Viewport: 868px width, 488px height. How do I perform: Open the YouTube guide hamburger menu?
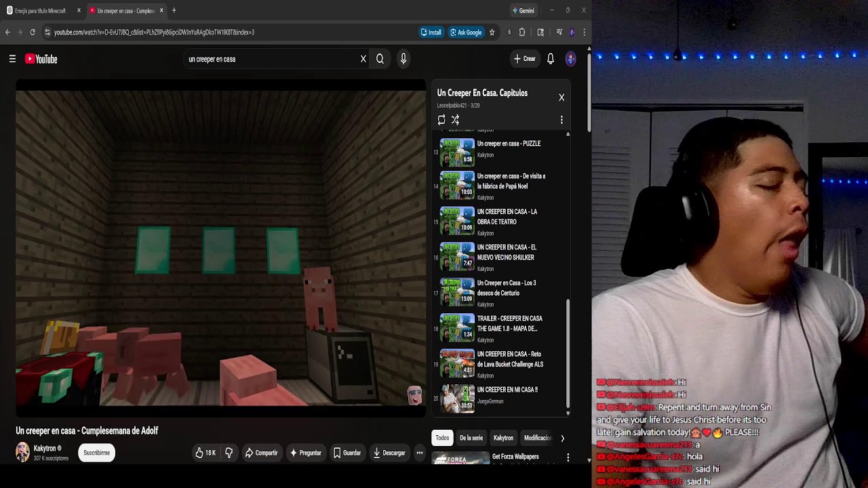pyautogui.click(x=12, y=59)
